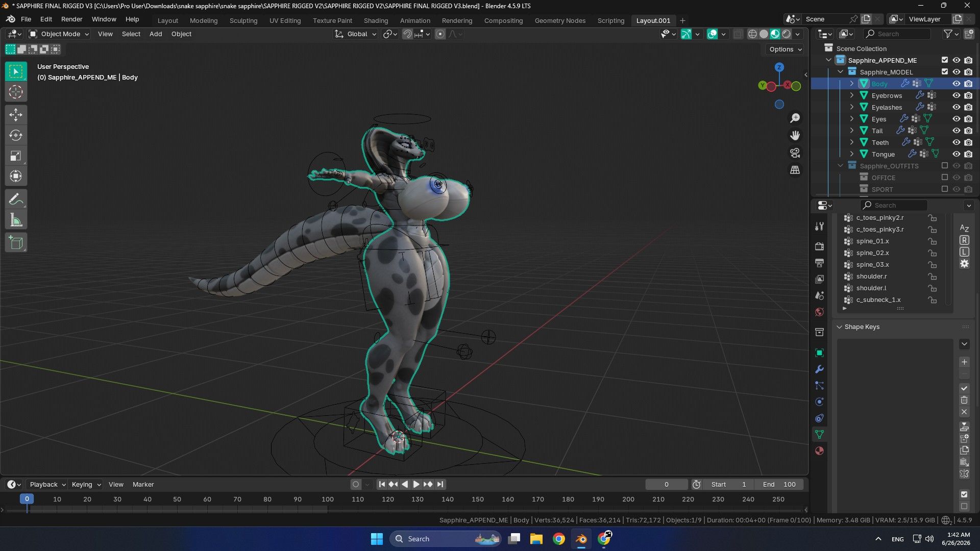Open the File menu
The height and width of the screenshot is (551, 980).
(26, 19)
